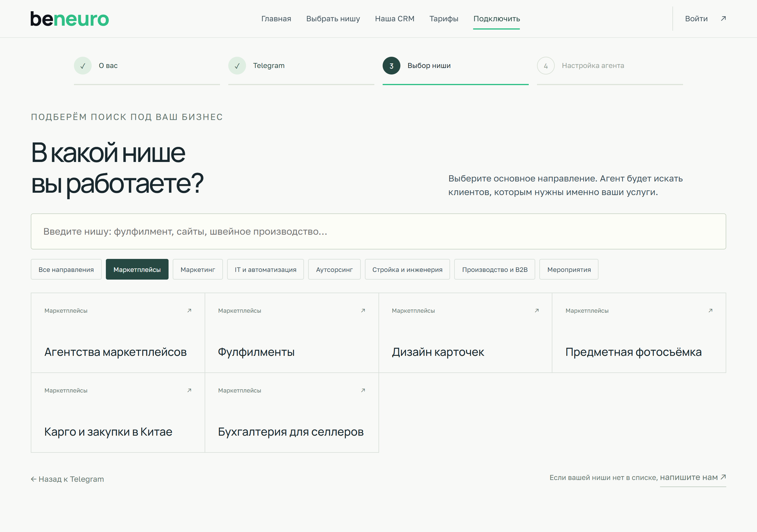The height and width of the screenshot is (532, 757).
Task: Click arrow icon on Предметная фотосъёмка card
Action: click(x=711, y=311)
